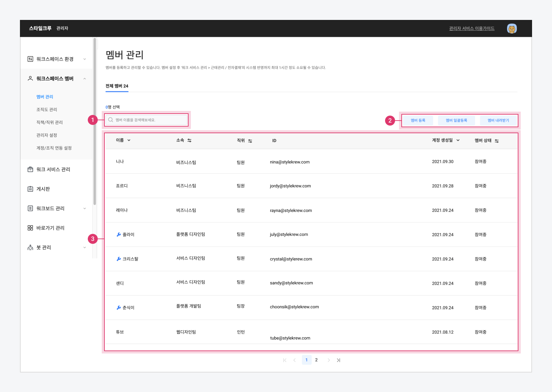This screenshot has width=552, height=392.
Task: Click the 직위 column filter icon
Action: pyautogui.click(x=250, y=141)
